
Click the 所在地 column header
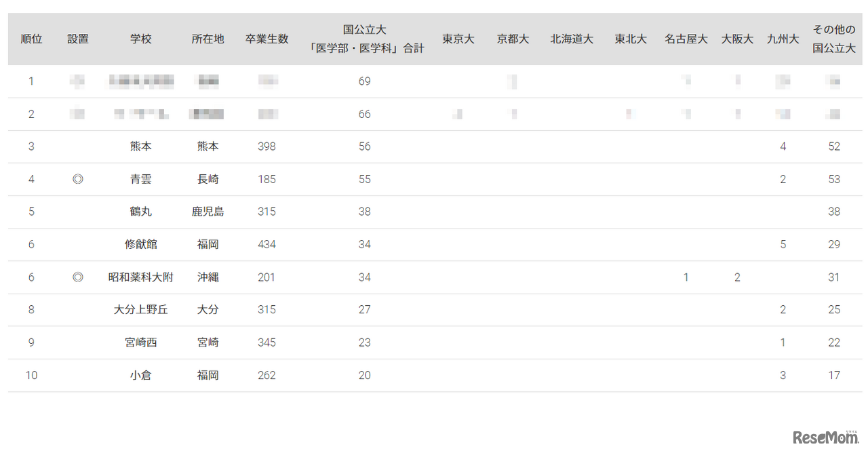[x=208, y=39]
